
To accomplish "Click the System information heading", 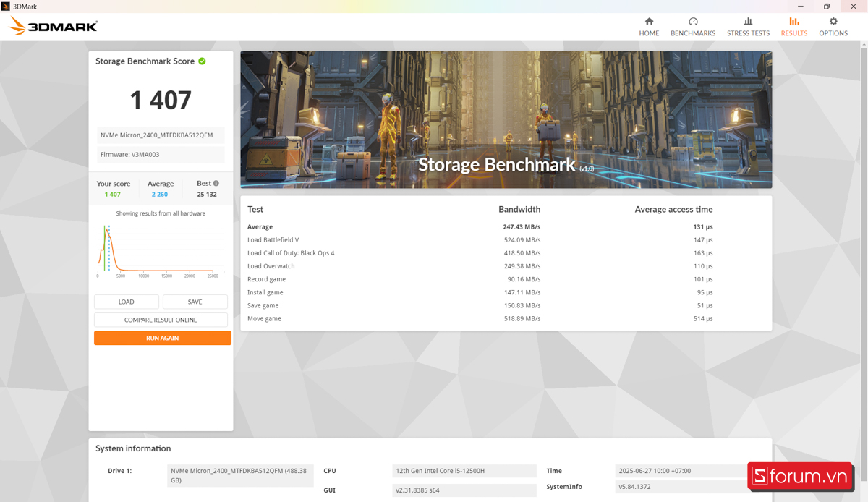I will point(133,448).
